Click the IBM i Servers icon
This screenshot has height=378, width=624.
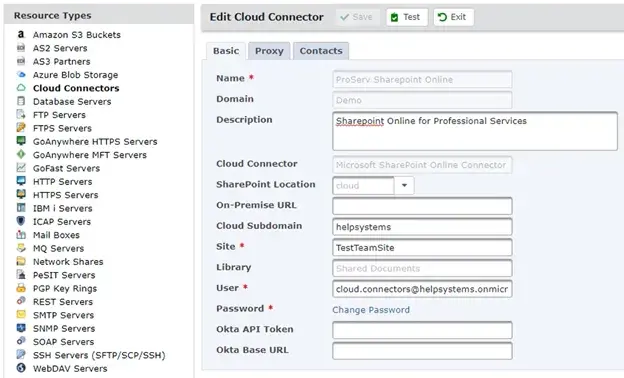pos(21,208)
